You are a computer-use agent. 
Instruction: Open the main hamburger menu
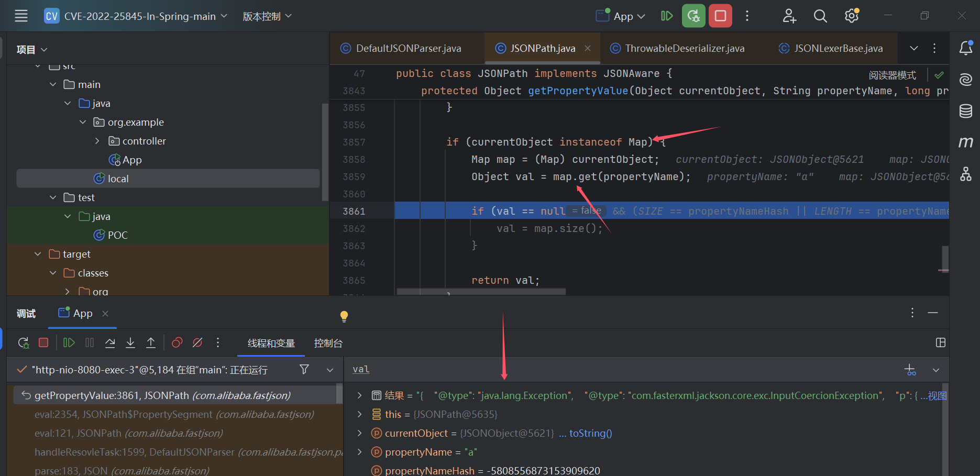point(21,16)
